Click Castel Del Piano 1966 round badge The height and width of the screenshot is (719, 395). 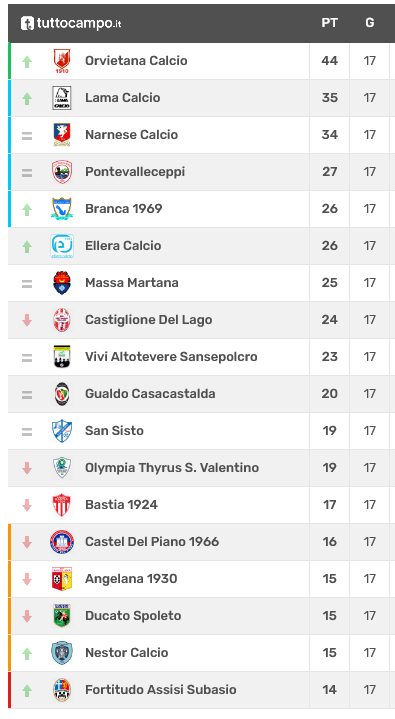(x=61, y=542)
